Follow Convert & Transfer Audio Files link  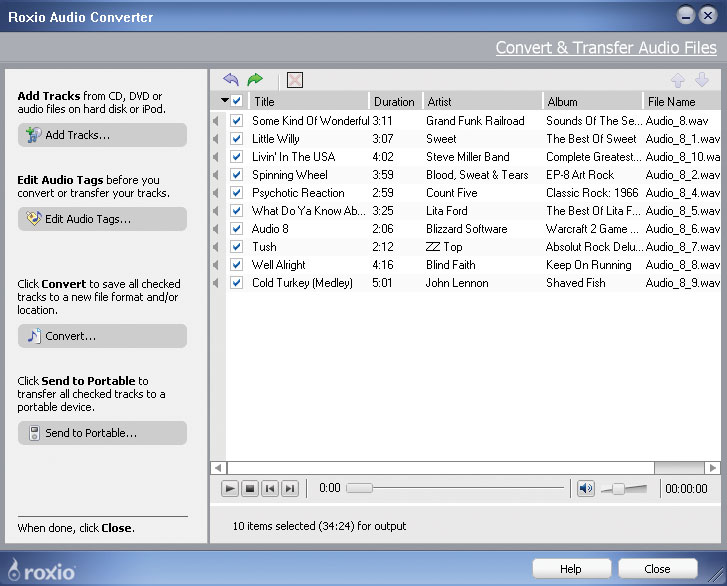point(606,48)
